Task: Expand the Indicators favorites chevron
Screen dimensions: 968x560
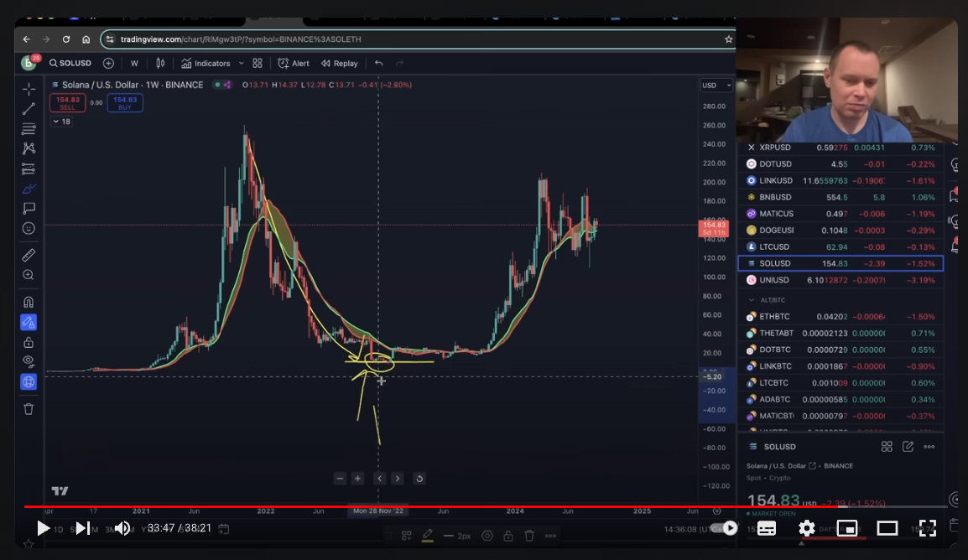Action: (x=242, y=63)
